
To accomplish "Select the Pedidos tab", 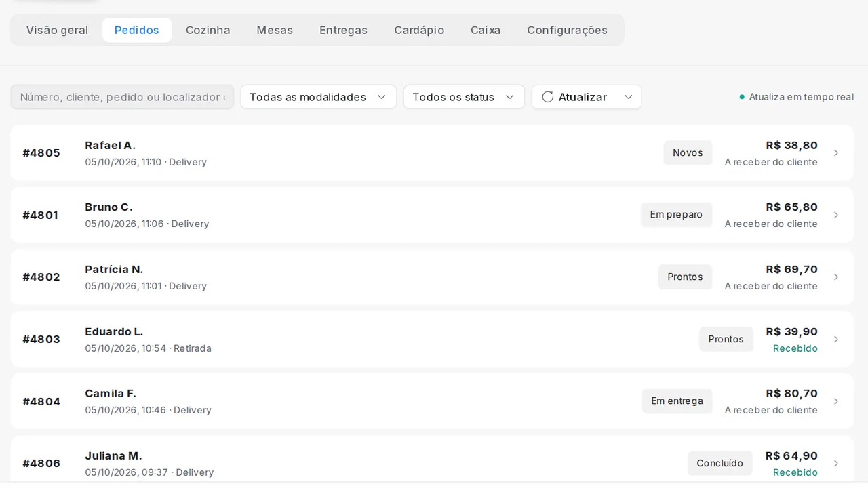I will 137,30.
